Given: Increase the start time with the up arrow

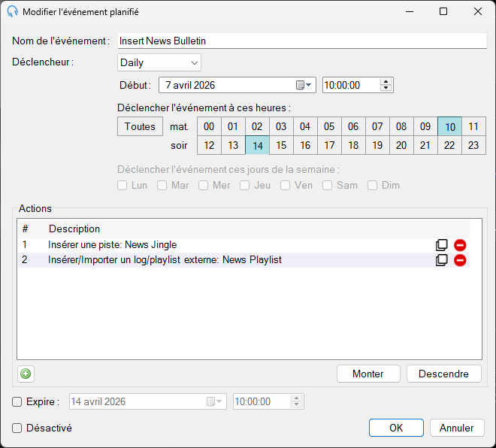Looking at the screenshot, I should 386,82.
